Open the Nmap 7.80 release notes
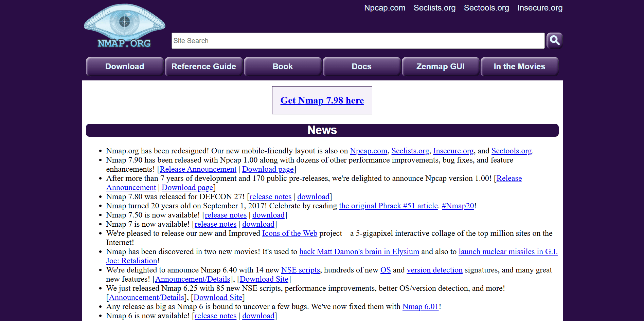The image size is (644, 321). (270, 196)
